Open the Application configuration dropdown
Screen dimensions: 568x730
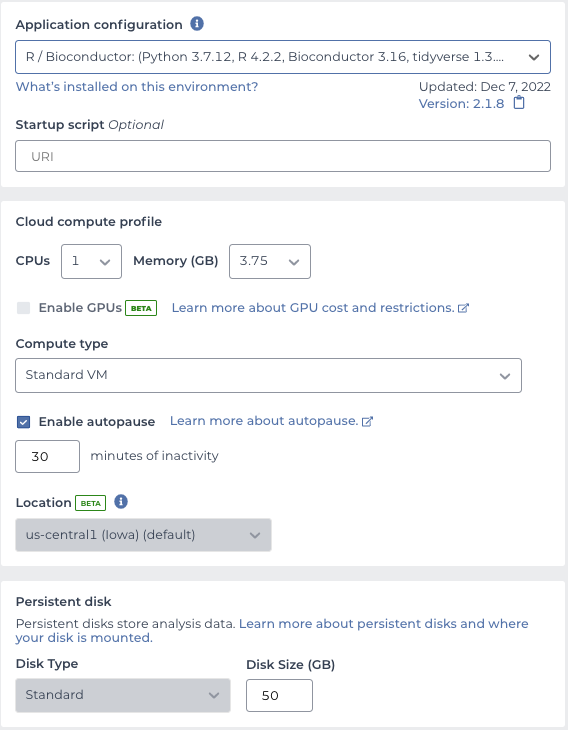[x=283, y=57]
